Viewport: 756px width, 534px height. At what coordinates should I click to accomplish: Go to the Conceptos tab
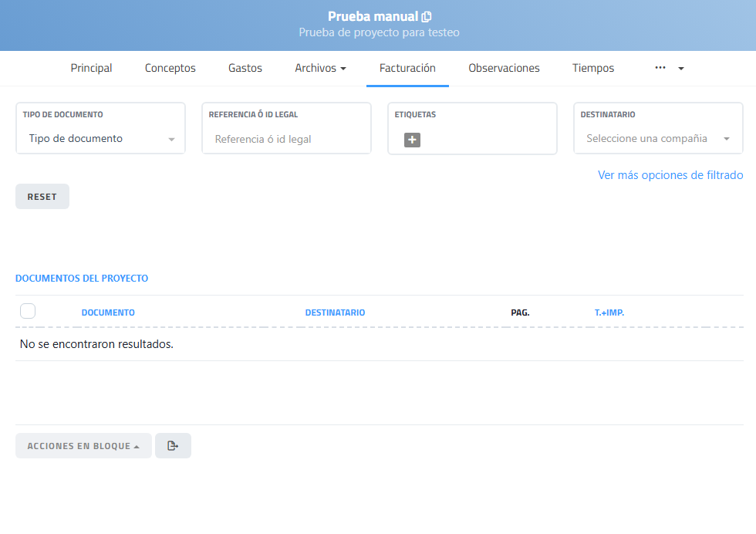[170, 68]
